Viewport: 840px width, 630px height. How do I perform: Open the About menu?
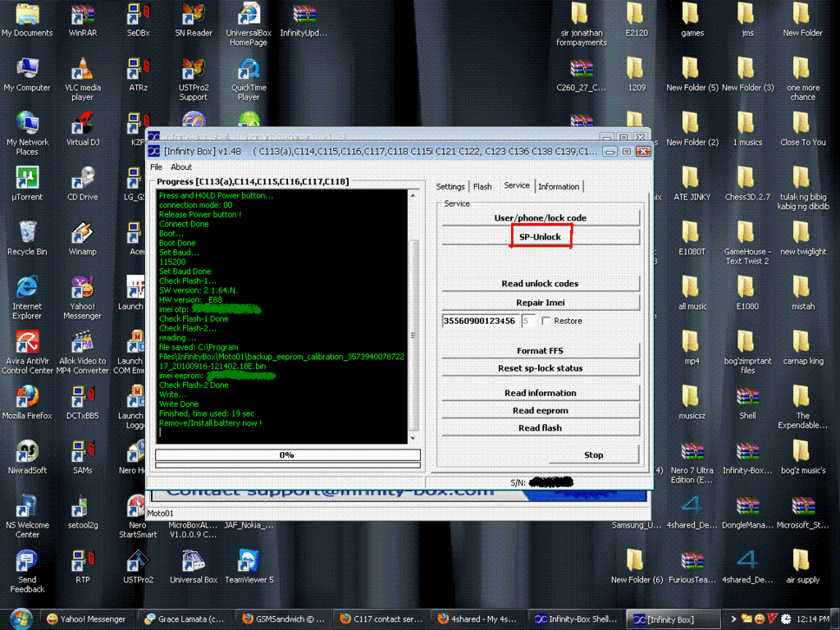pyautogui.click(x=181, y=167)
